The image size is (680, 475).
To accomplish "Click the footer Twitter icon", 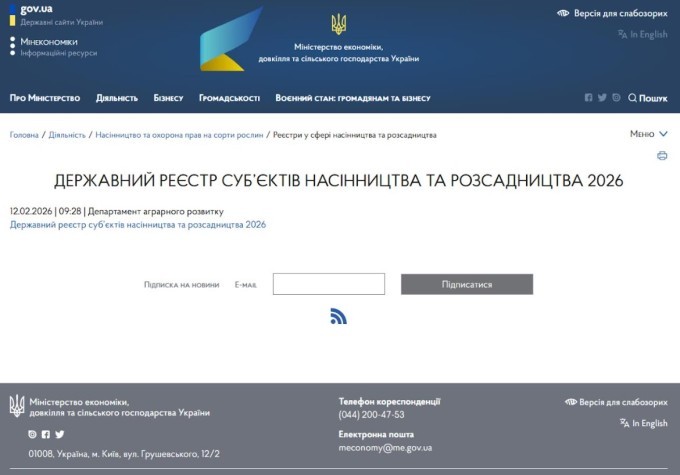I will (60, 434).
